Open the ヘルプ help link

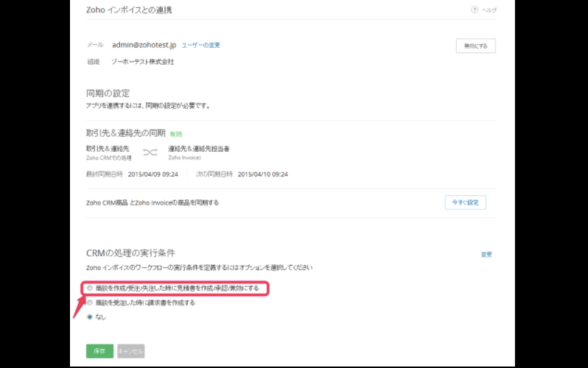[489, 10]
